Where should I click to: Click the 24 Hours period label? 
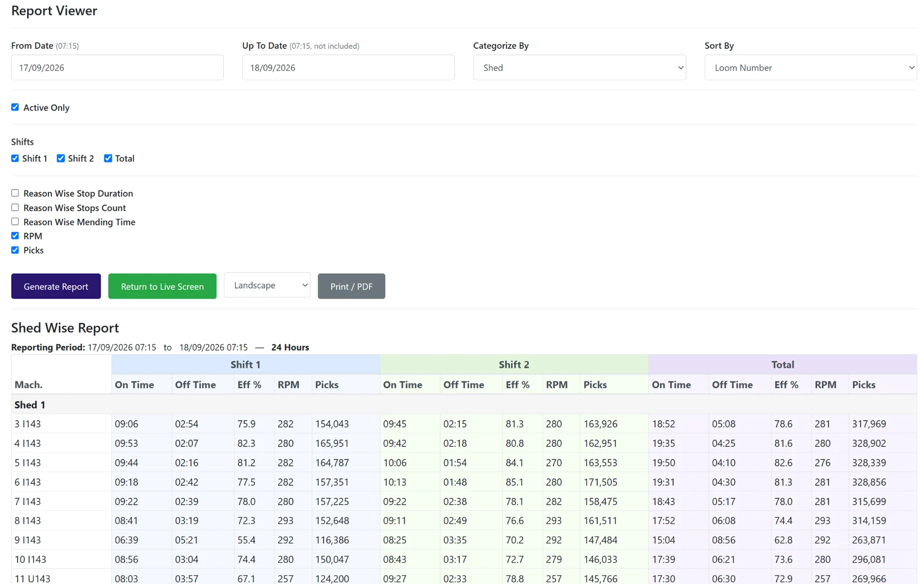290,347
